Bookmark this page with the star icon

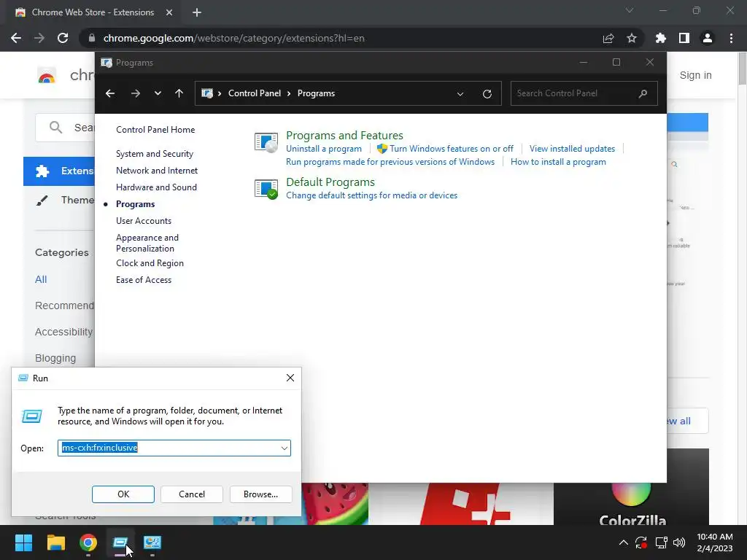632,38
